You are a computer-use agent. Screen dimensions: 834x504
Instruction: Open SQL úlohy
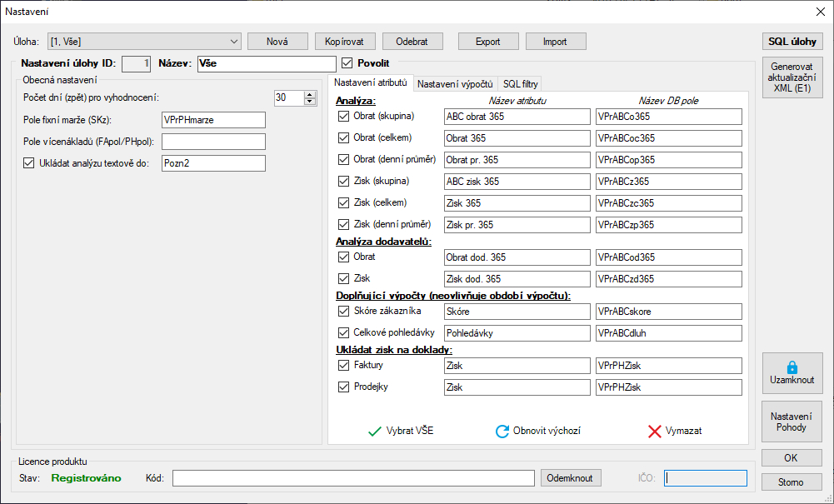click(792, 41)
